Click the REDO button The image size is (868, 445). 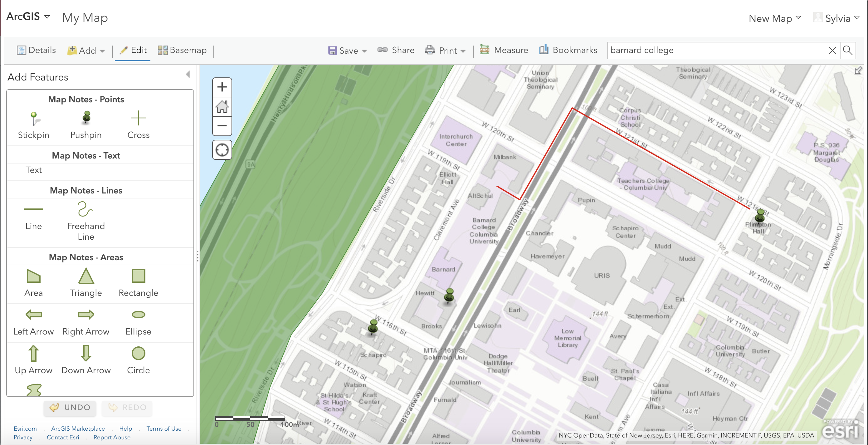click(127, 407)
